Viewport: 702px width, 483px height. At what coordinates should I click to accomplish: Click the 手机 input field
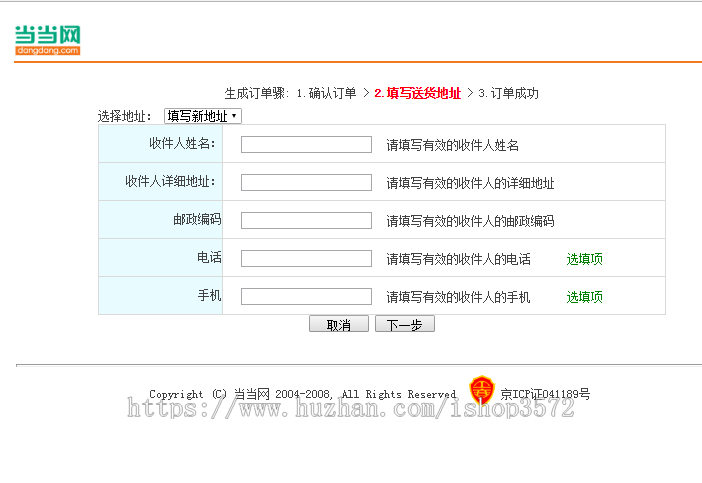coord(306,297)
